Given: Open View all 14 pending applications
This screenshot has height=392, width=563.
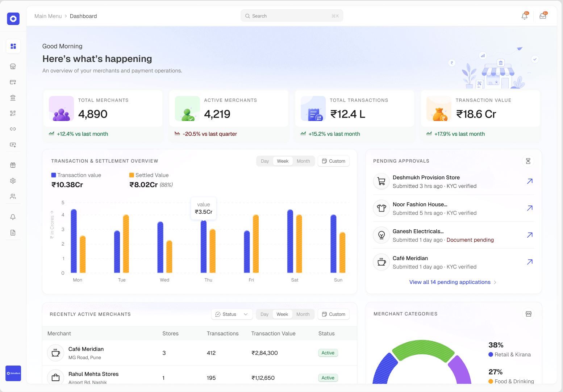Looking at the screenshot, I should pyautogui.click(x=453, y=282).
